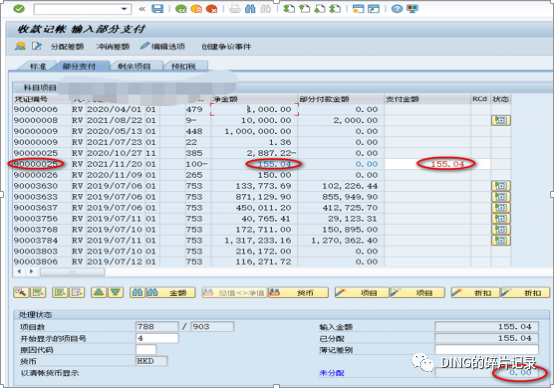Click the 分配差额 button
Viewport: 554px width, 388px height.
67,47
